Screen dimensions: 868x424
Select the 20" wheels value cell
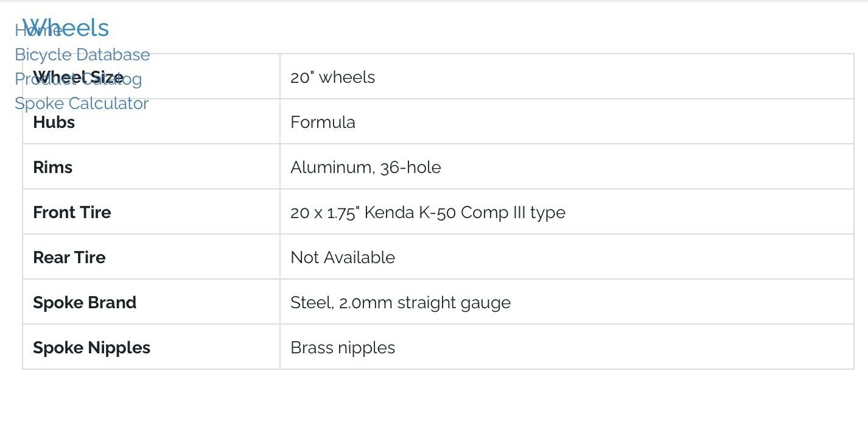[332, 77]
